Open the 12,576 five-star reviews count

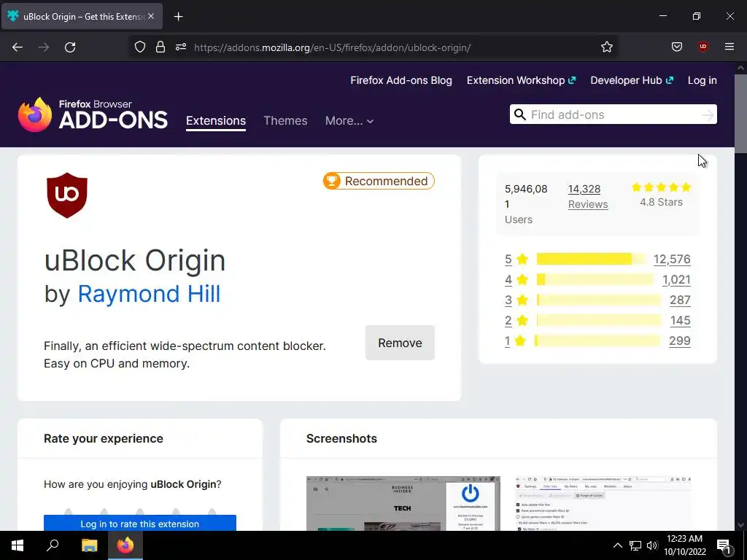pos(672,259)
